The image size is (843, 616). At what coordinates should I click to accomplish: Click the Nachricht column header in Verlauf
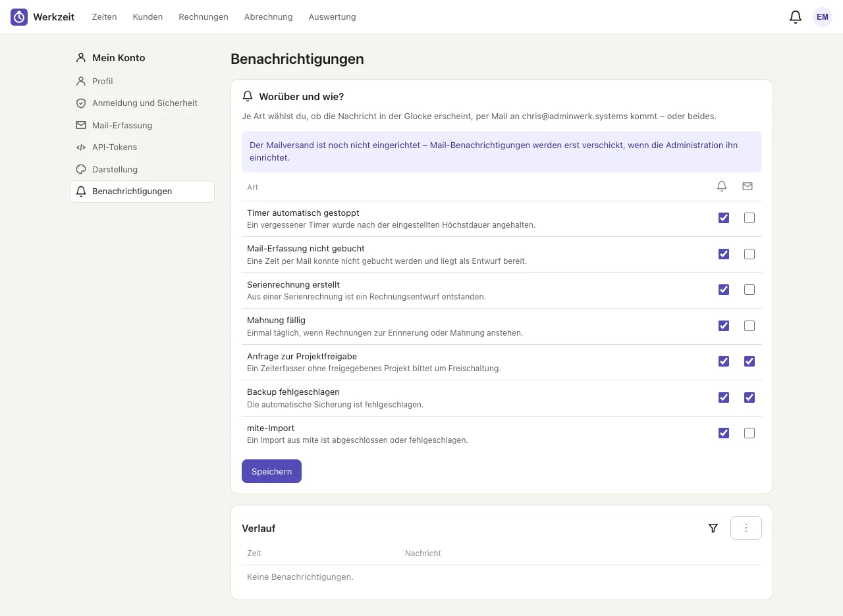click(423, 553)
